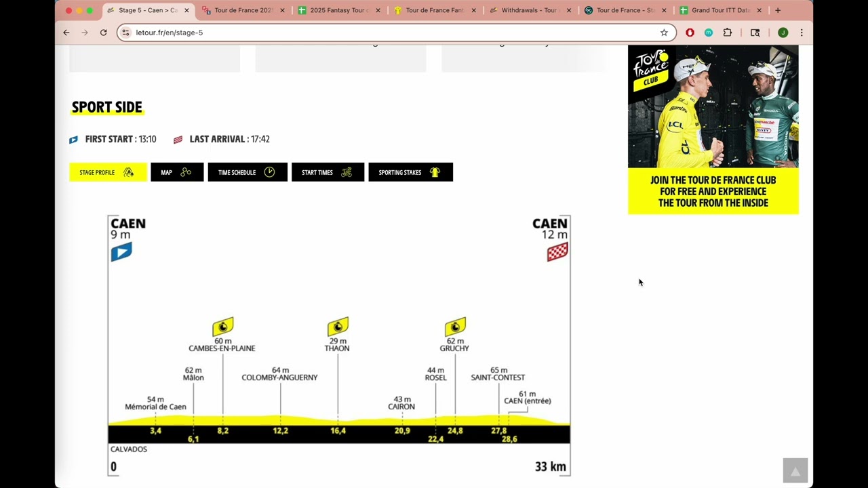Viewport: 868px width, 488px height.
Task: Click the address bar URL letour.fr/en/stage-5
Action: tap(169, 33)
